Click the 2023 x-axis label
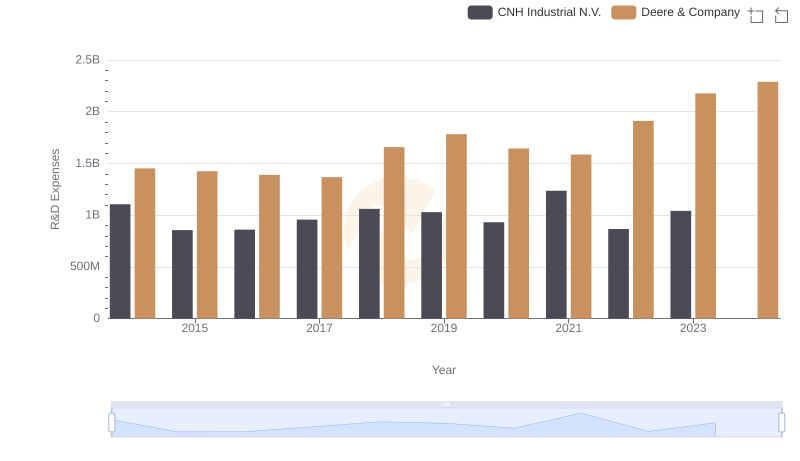 [693, 328]
